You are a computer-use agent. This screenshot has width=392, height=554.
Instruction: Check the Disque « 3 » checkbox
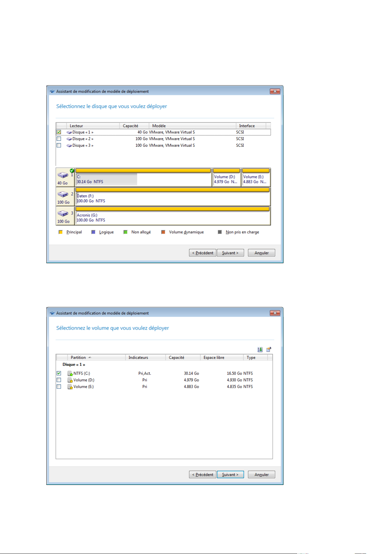(59, 145)
